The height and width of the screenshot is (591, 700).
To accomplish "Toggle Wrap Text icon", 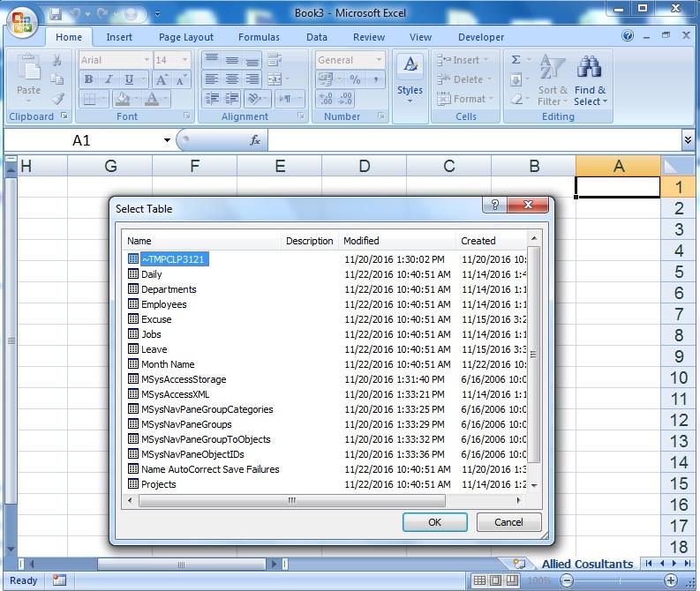I will point(275,60).
